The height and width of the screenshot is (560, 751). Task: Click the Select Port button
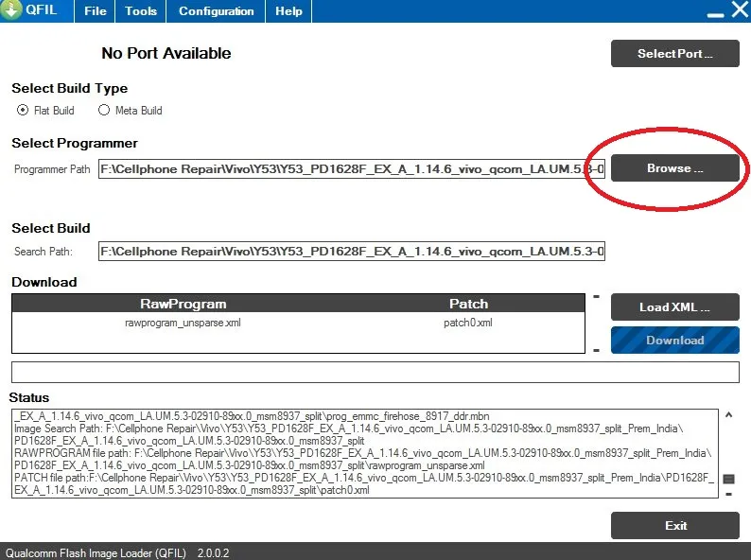(674, 54)
